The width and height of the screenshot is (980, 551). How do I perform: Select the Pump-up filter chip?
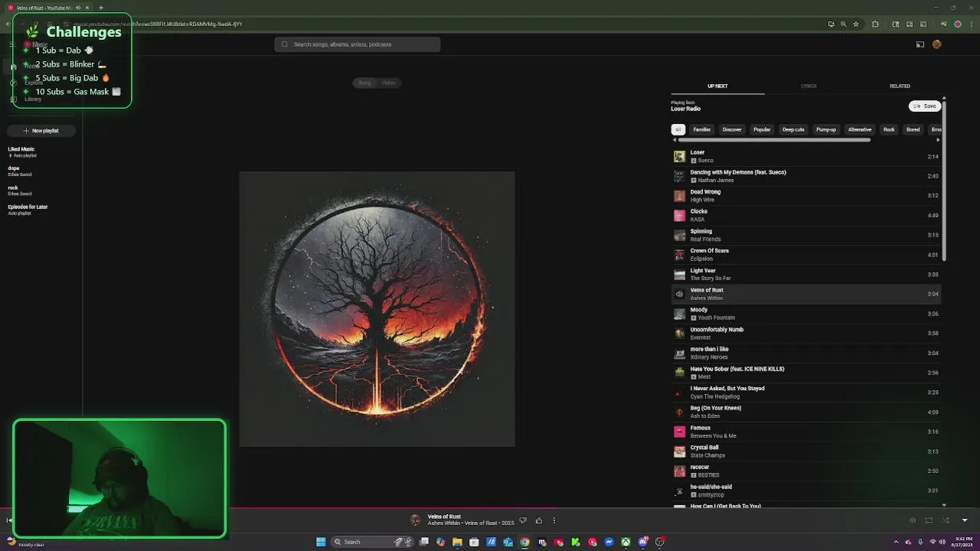pyautogui.click(x=826, y=129)
